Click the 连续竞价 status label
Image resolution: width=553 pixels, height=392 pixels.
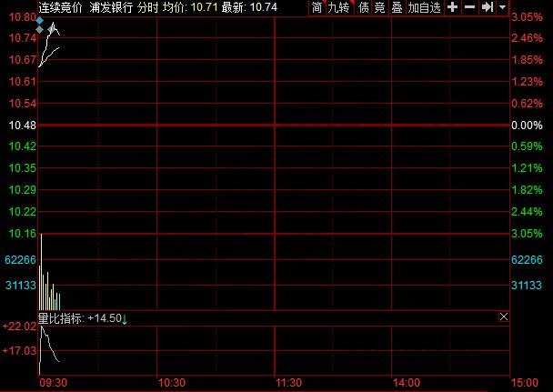pyautogui.click(x=60, y=7)
